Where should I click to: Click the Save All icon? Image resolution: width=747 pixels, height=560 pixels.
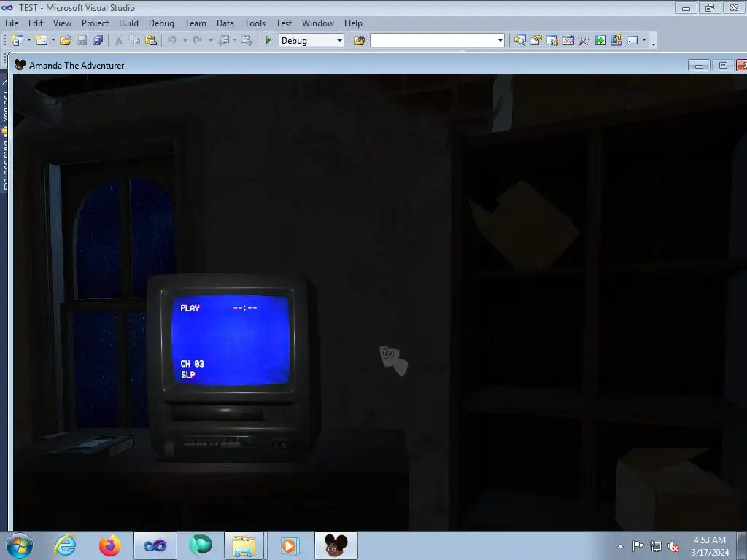click(x=98, y=41)
